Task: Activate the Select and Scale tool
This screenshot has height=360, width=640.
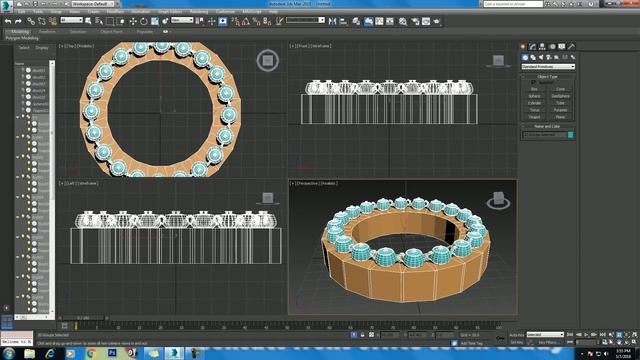Action: click(155, 21)
